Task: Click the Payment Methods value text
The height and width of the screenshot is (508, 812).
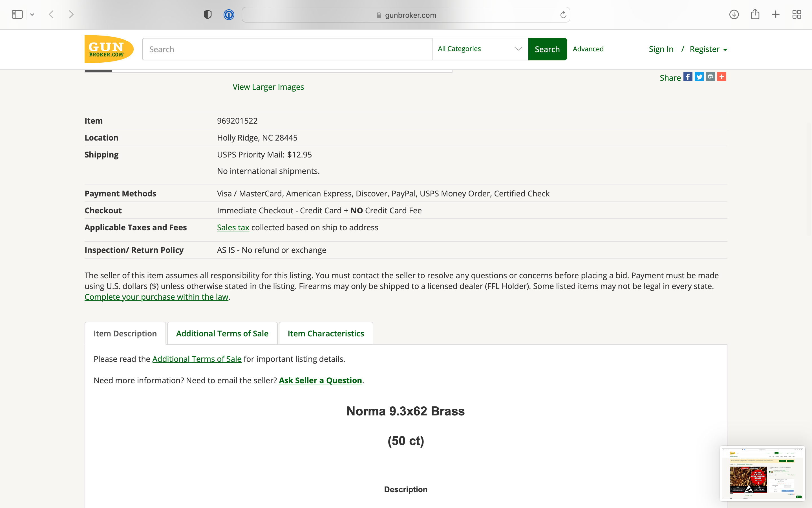Action: click(383, 194)
